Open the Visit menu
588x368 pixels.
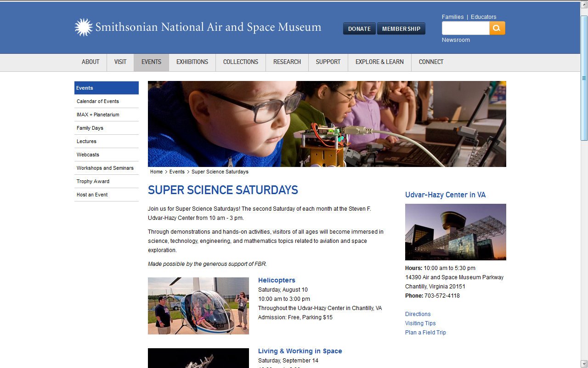[x=120, y=62]
